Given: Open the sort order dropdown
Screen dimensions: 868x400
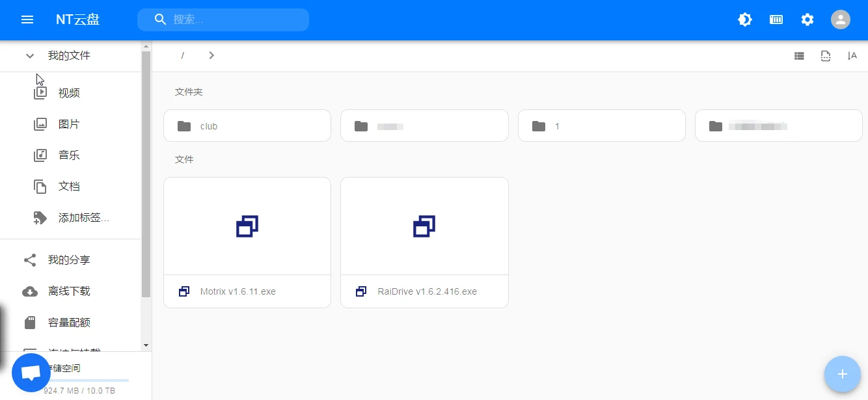Looking at the screenshot, I should [852, 56].
